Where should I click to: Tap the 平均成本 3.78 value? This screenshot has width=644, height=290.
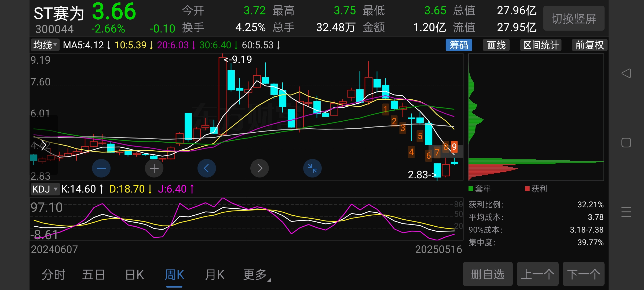(x=595, y=217)
